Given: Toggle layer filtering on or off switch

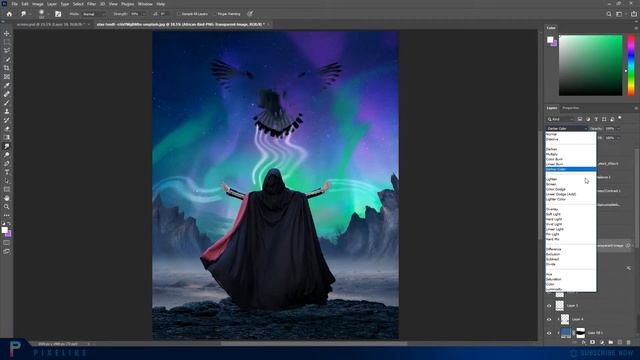Looking at the screenshot, I should 620,118.
